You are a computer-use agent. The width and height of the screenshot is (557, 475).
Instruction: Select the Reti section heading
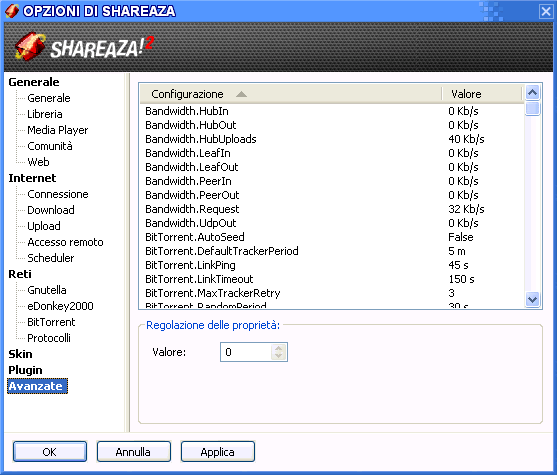click(20, 274)
